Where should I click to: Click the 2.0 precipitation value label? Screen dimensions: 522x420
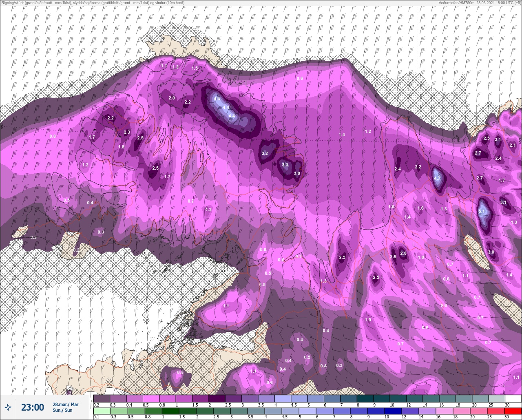tap(172, 98)
